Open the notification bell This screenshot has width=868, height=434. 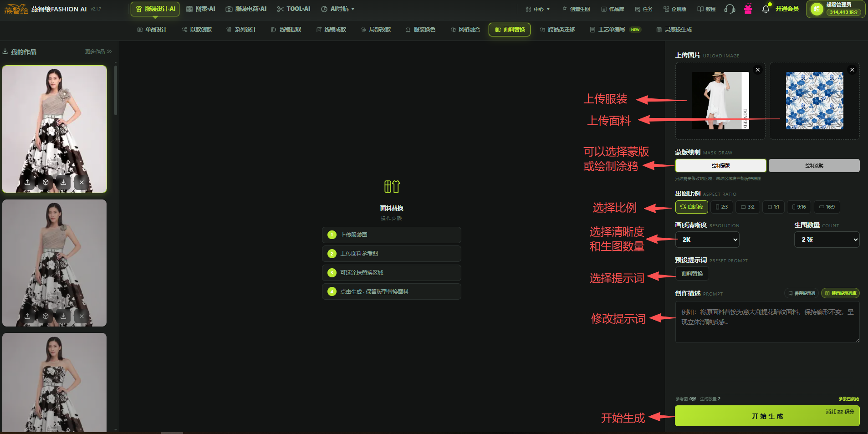coord(766,9)
